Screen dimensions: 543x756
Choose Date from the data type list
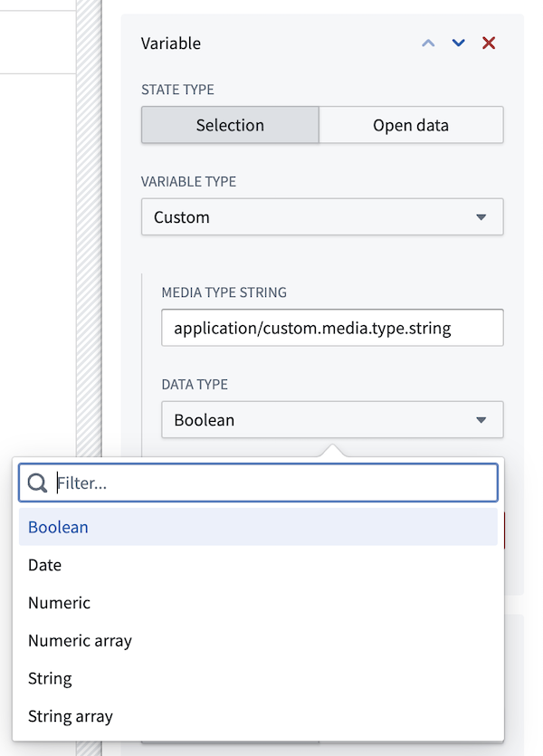258,565
